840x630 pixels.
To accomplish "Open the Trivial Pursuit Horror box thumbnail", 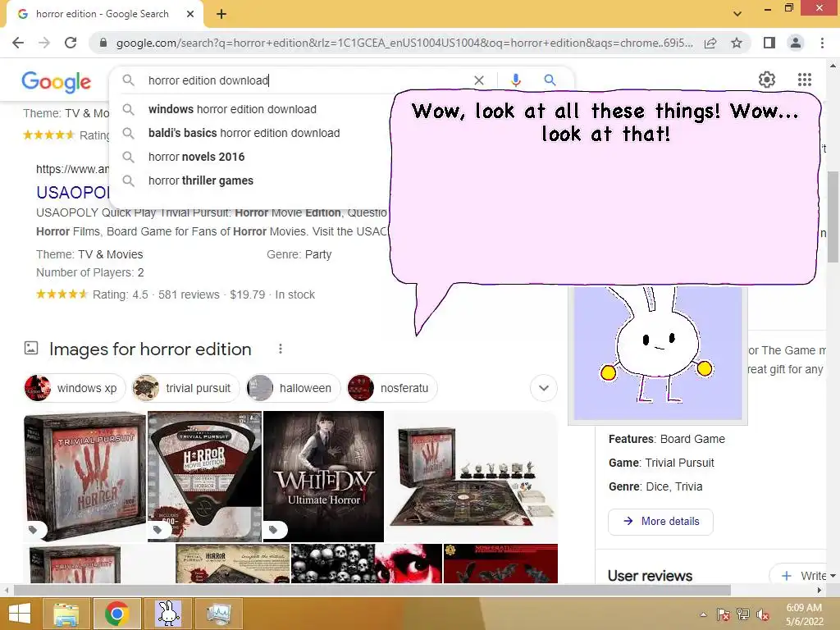I will pyautogui.click(x=84, y=477).
